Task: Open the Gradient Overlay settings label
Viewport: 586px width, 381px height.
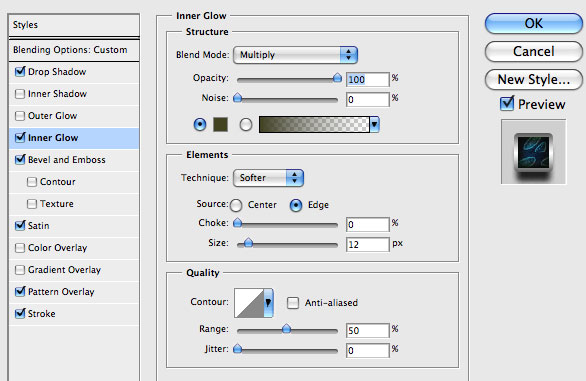Action: (x=65, y=270)
